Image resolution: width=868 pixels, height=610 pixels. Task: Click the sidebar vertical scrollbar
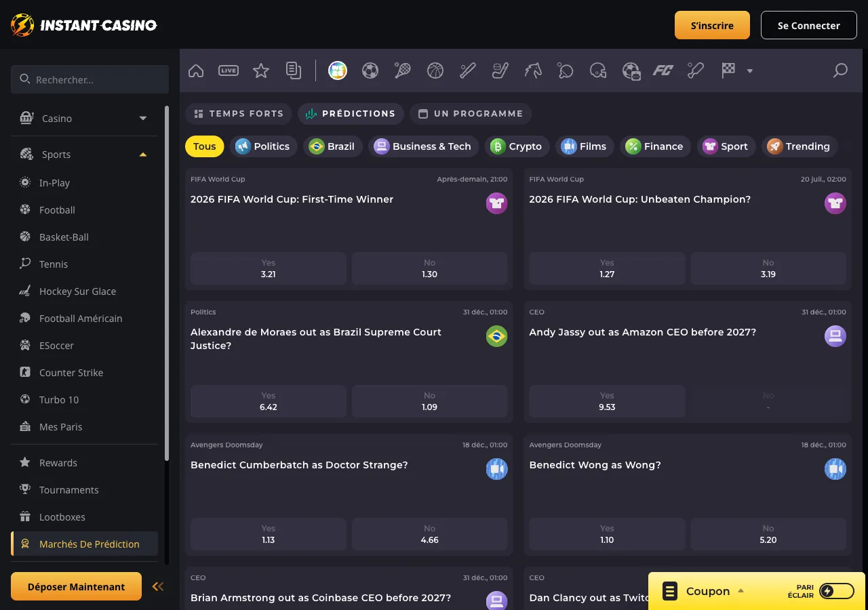pyautogui.click(x=167, y=283)
